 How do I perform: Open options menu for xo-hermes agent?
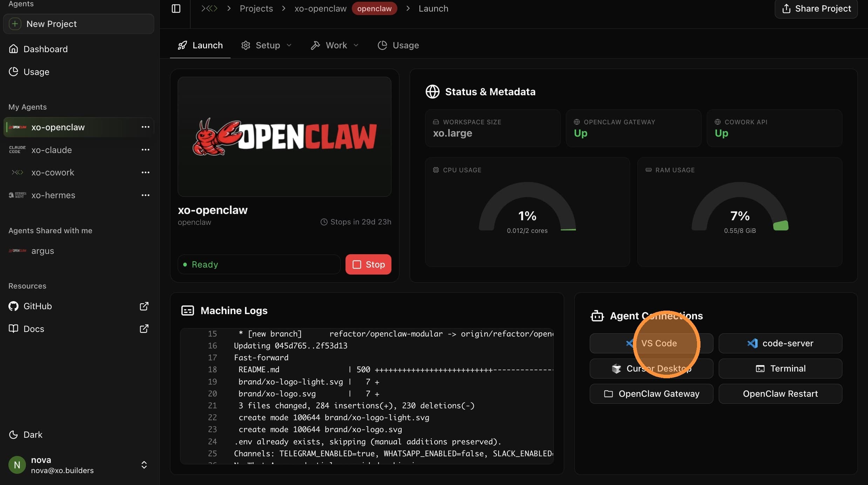click(145, 195)
